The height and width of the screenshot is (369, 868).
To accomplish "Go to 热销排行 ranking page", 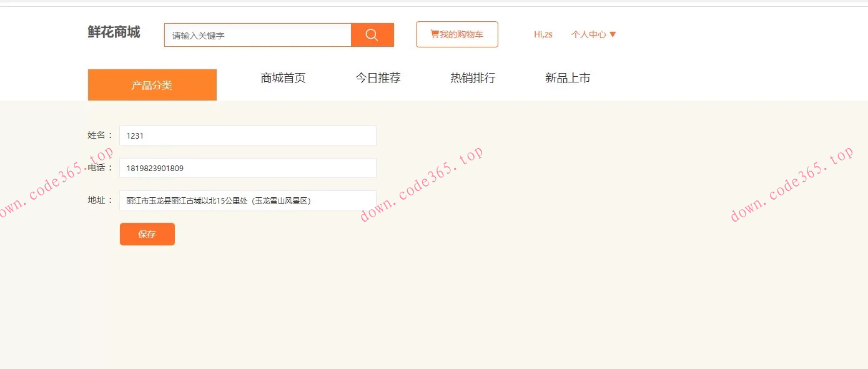I will click(x=471, y=78).
